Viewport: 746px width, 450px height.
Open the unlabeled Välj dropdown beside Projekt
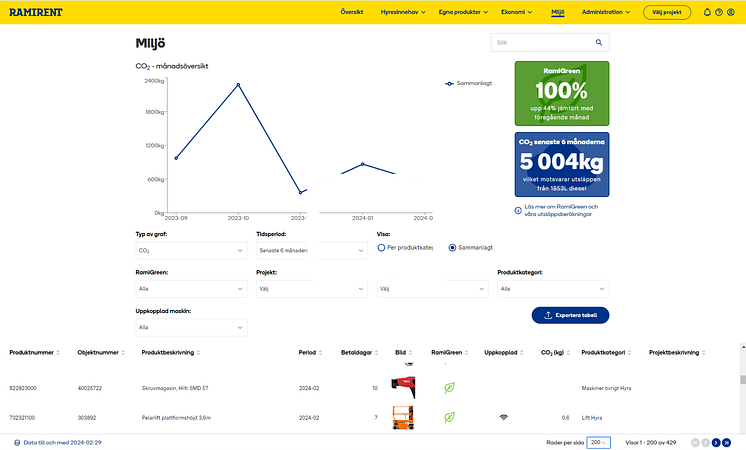pyautogui.click(x=432, y=289)
